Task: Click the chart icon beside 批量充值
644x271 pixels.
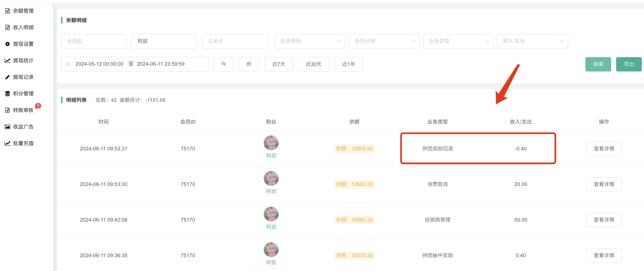Action: pos(7,144)
